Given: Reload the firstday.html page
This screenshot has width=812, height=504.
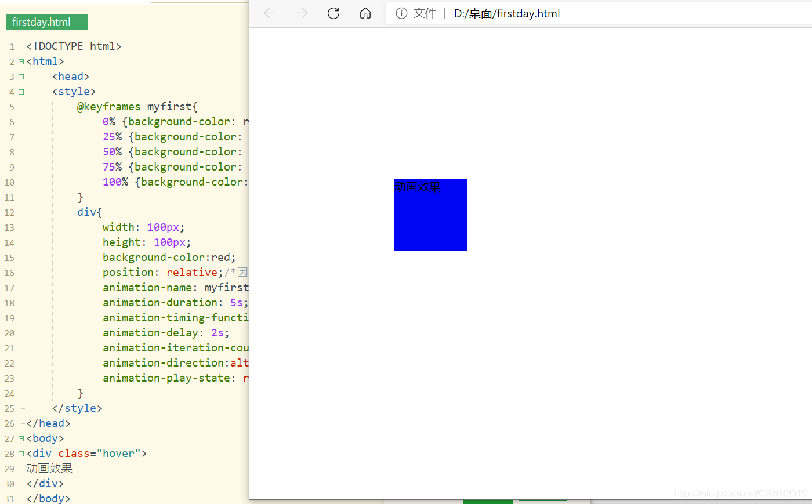Looking at the screenshot, I should pyautogui.click(x=333, y=13).
